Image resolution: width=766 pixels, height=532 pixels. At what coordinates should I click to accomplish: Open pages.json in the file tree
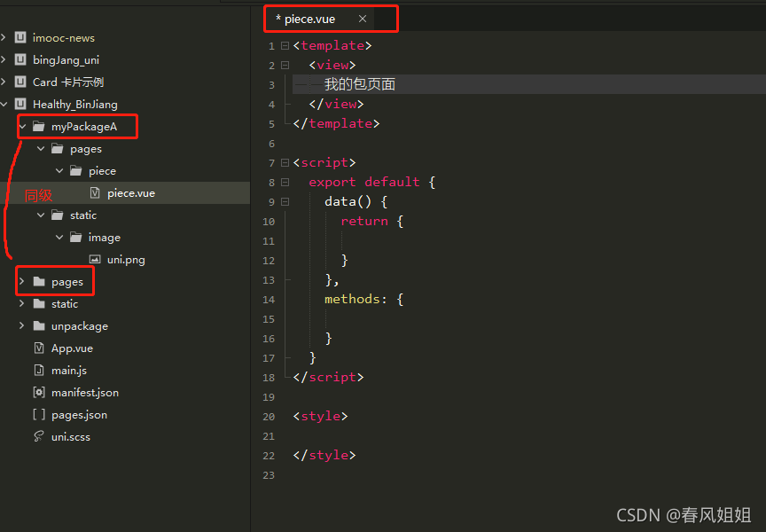click(x=79, y=415)
